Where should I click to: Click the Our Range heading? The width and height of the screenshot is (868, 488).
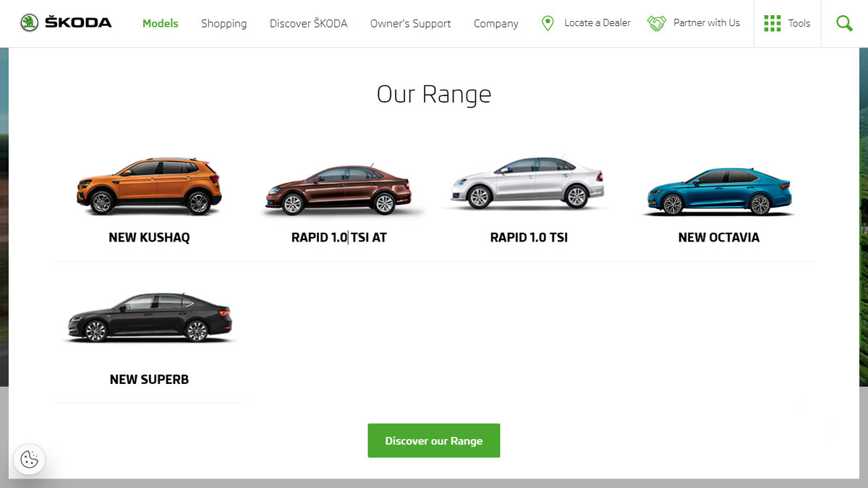tap(434, 94)
